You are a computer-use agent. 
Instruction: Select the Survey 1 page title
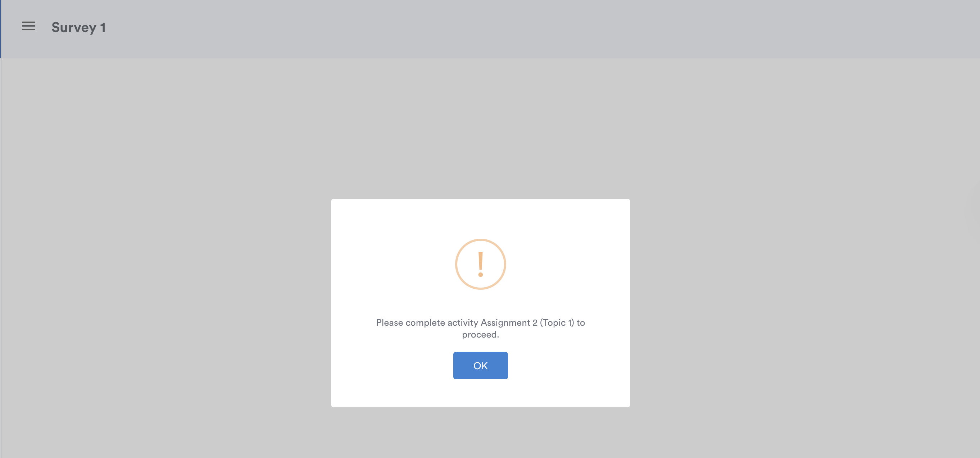(78, 27)
